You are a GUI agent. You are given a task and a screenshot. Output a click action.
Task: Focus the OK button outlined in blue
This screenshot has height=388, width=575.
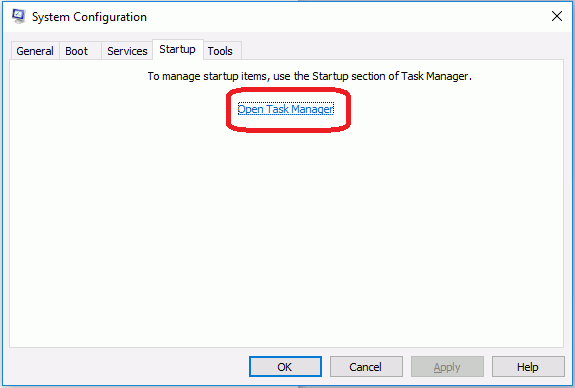(x=285, y=367)
